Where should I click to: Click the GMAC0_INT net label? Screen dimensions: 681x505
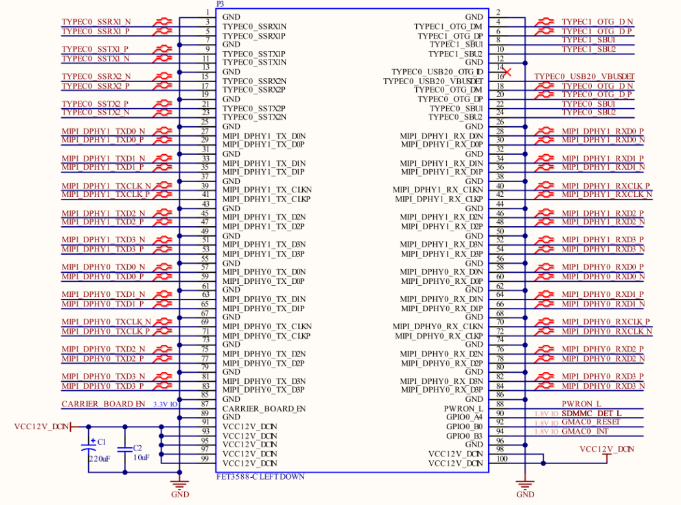(x=585, y=431)
